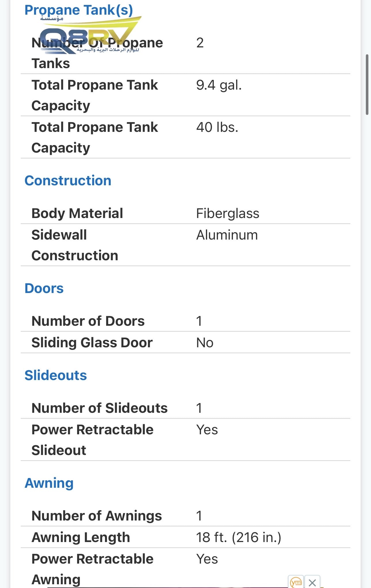Click the 40 lbs. capacity value
371x588 pixels.
(217, 127)
